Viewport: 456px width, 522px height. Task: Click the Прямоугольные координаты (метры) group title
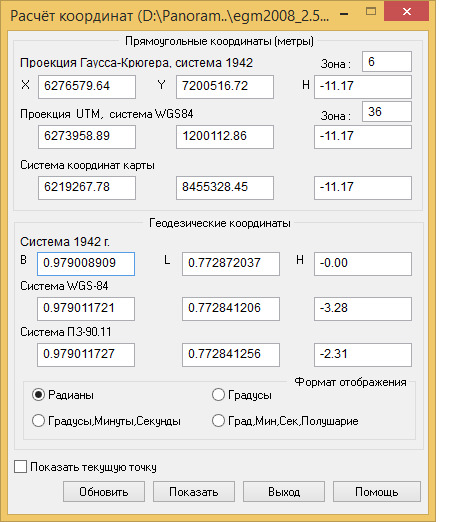tap(219, 41)
